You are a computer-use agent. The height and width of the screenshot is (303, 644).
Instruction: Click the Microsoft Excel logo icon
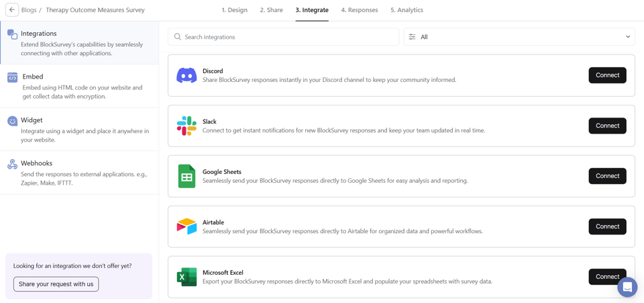point(186,277)
